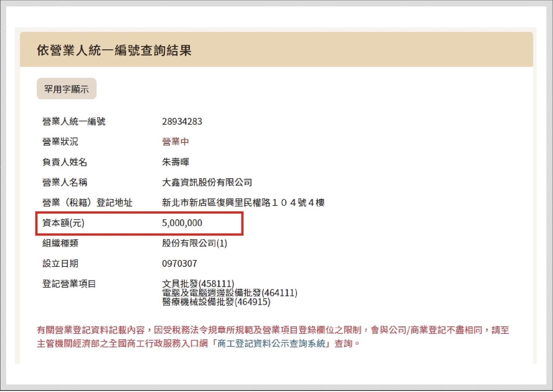Click the 設立日期 field label
This screenshot has width=553, height=392.
pyautogui.click(x=60, y=263)
